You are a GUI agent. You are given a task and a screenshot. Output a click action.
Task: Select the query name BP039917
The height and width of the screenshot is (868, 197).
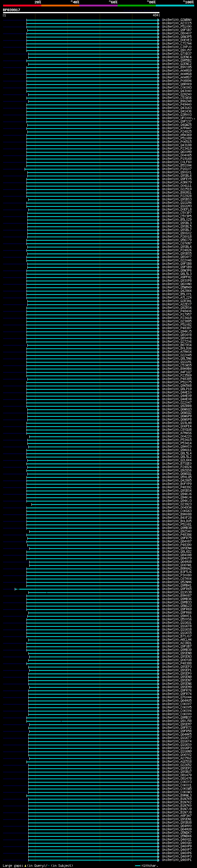pyautogui.click(x=11, y=10)
